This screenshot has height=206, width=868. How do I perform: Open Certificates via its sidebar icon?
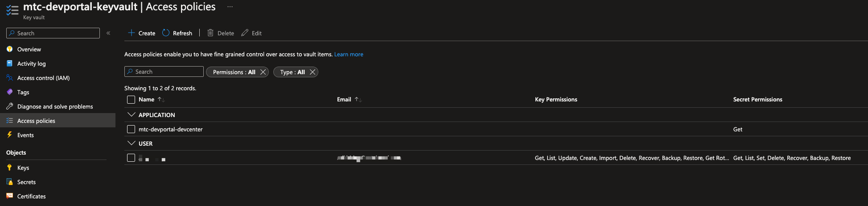tap(9, 196)
